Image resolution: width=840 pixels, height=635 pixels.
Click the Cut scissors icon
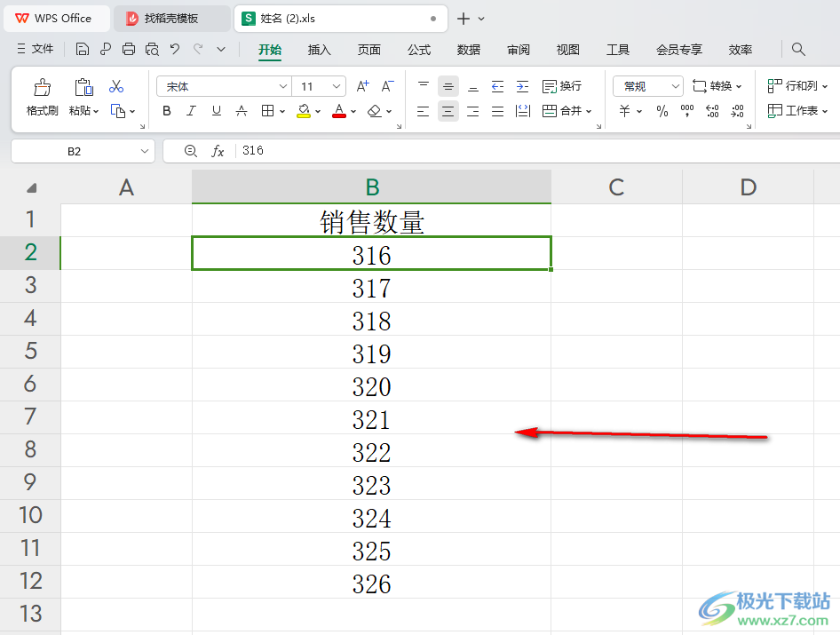[116, 87]
